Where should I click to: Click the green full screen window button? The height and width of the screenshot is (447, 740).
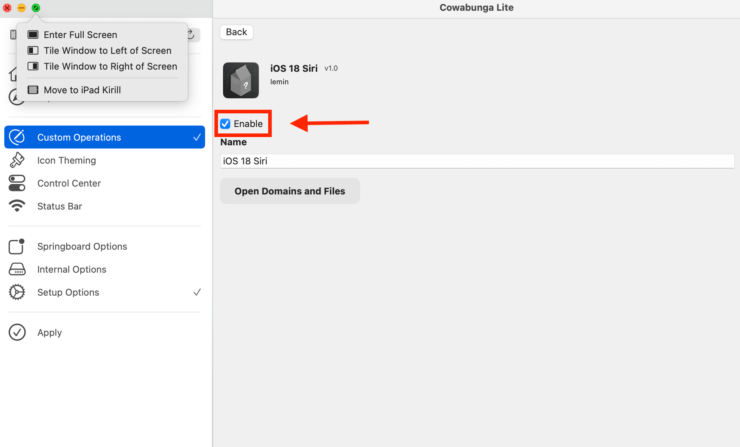(x=36, y=8)
